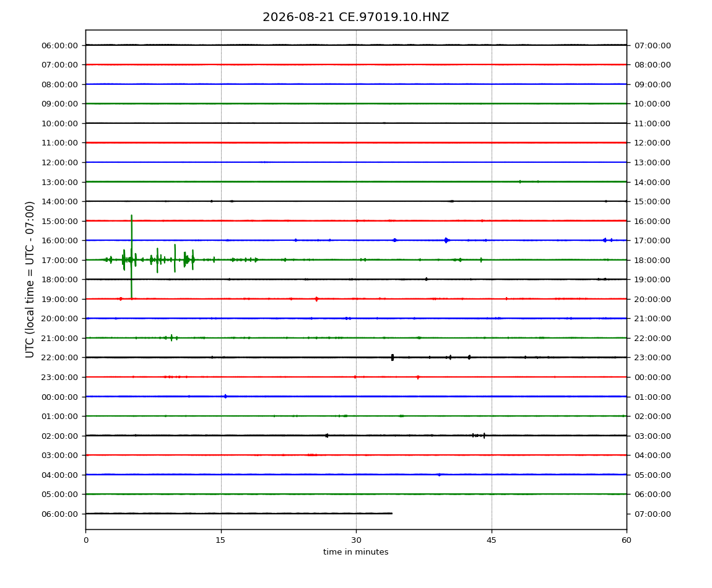Viewport: 712px width, 588px height.
Task: Click the 07:00:00 label at bottom right
Action: (x=652, y=514)
